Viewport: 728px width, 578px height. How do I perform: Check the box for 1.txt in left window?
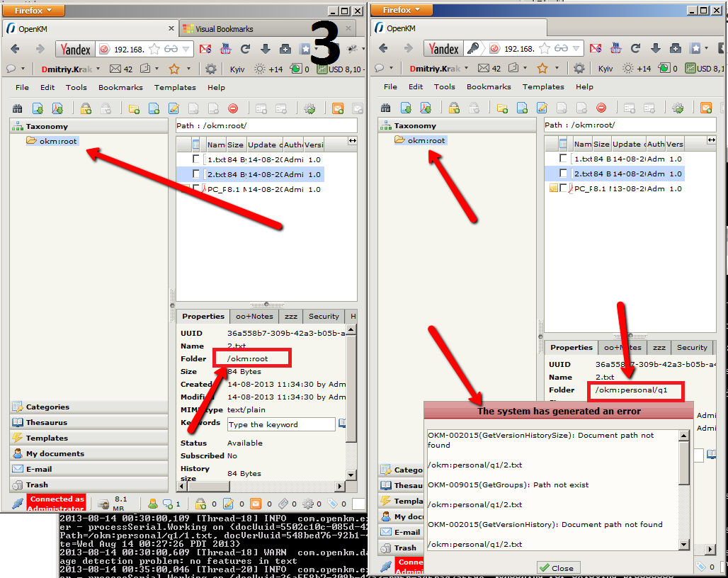tap(196, 159)
